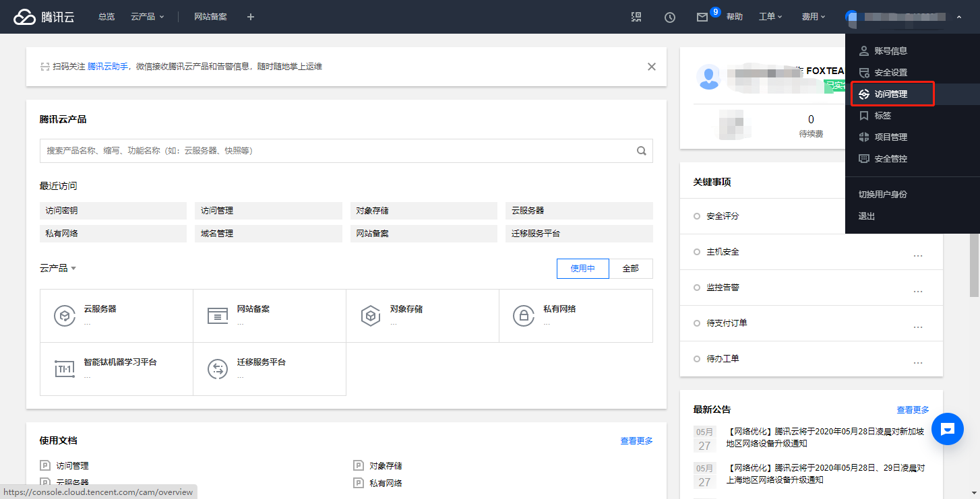The image size is (980, 499).
Task: Click the page's vertical scrollbar
Action: coord(974,265)
